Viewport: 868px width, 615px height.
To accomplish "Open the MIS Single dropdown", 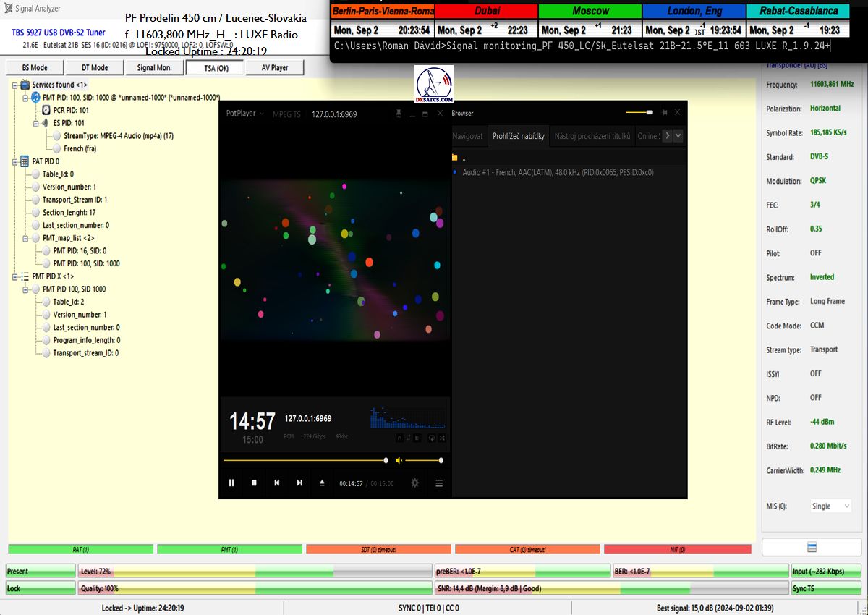I will pos(828,506).
